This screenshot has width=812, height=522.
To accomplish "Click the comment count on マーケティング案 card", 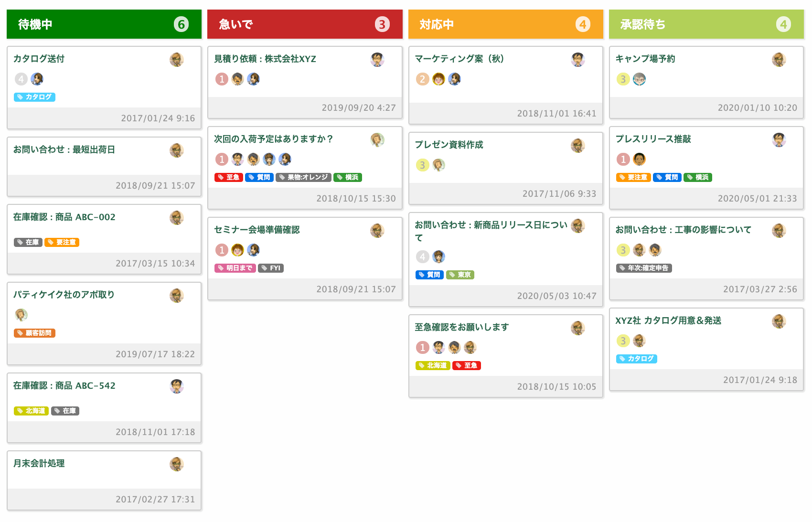I will (422, 79).
